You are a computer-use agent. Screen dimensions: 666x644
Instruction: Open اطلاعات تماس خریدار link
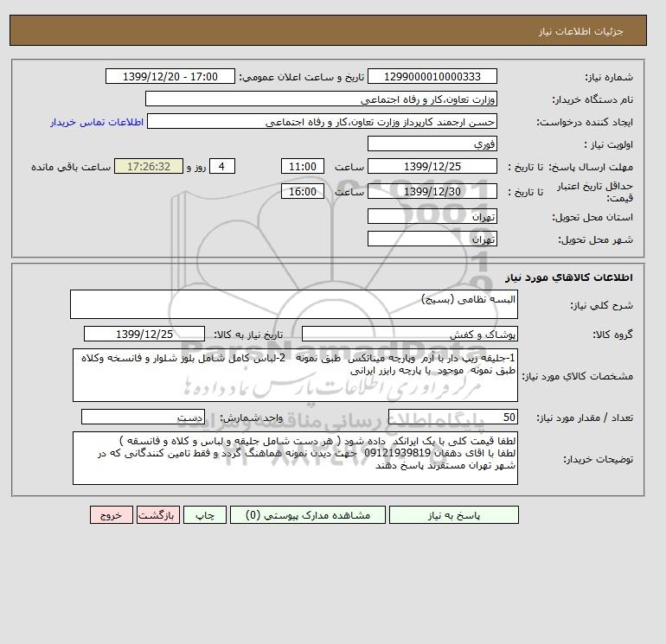97,122
